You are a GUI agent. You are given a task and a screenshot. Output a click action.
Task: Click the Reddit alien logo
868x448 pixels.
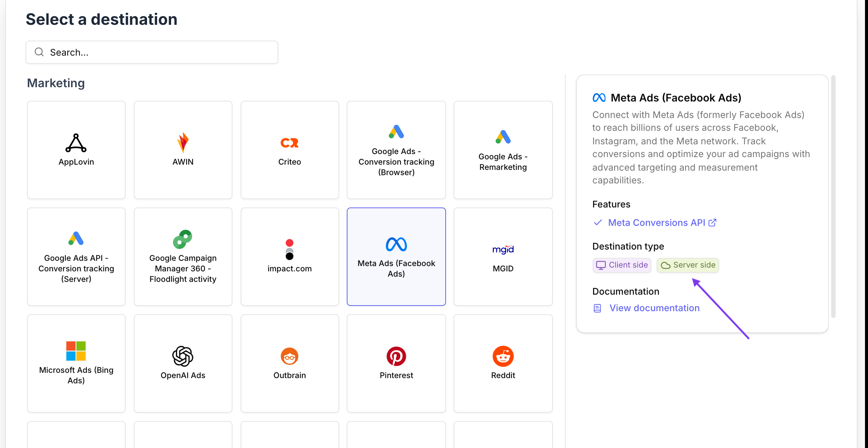[x=503, y=356]
